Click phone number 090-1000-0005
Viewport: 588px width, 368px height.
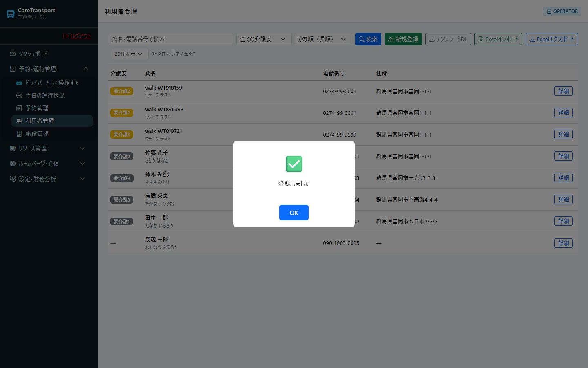tap(341, 243)
